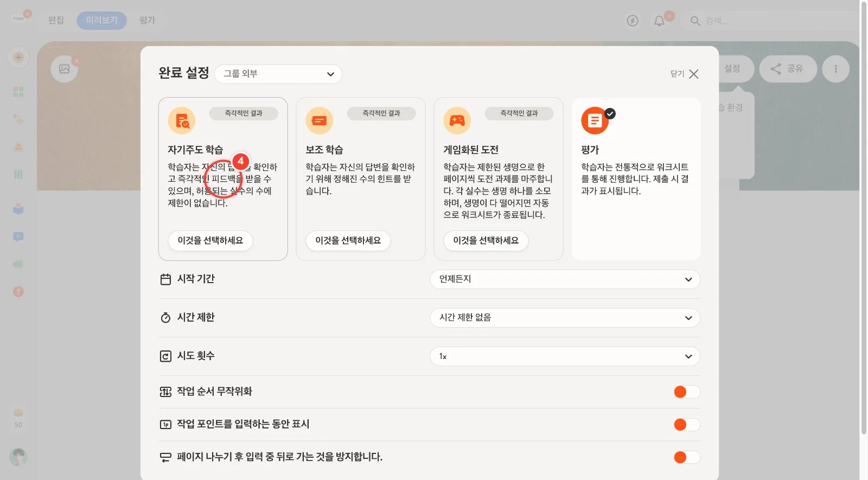The image size is (868, 480).
Task: Toggle 작업 포인트를 입력하는 동안 표시 switch
Action: point(687,425)
